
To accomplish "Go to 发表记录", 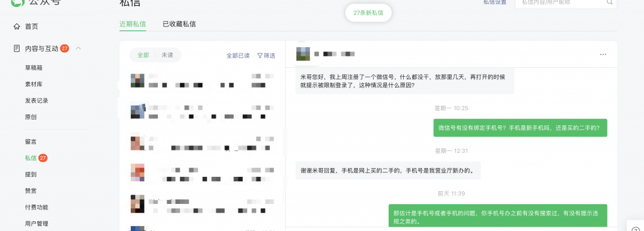I will coord(36,101).
